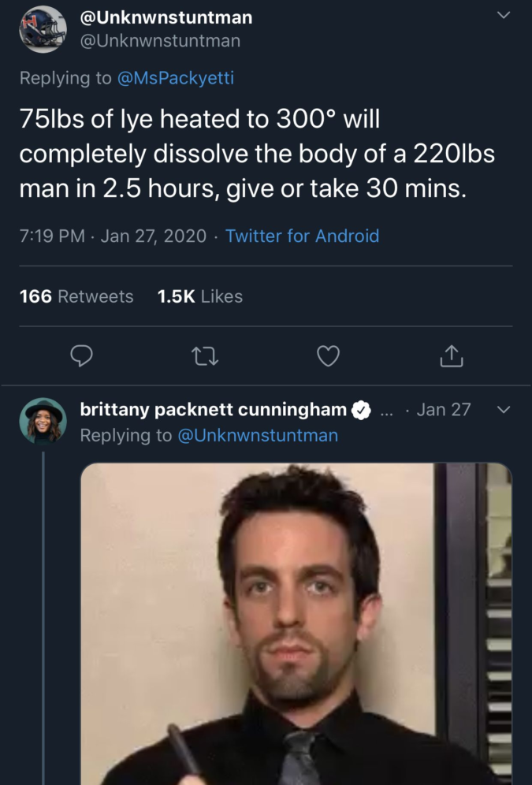The image size is (532, 785).
Task: Click @Unknwnstuntman mention in the reply
Action: coord(257,435)
